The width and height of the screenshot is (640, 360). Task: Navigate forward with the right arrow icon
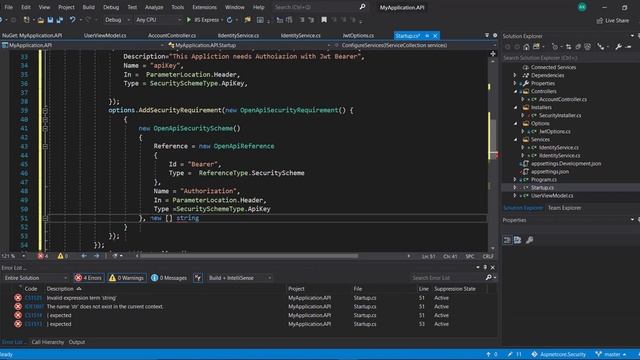[x=96, y=256]
